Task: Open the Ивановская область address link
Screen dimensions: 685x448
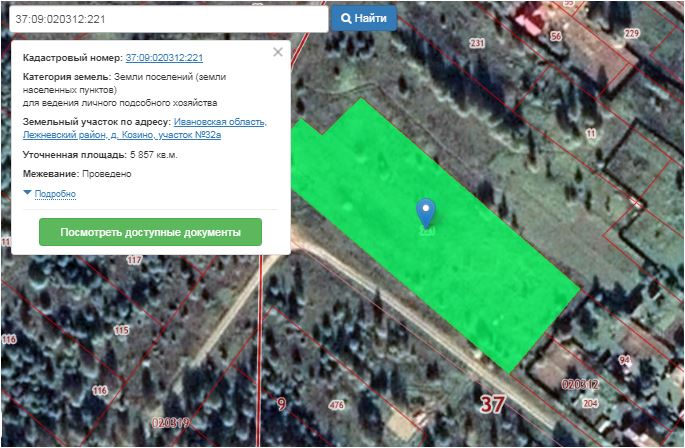Action: (x=220, y=122)
